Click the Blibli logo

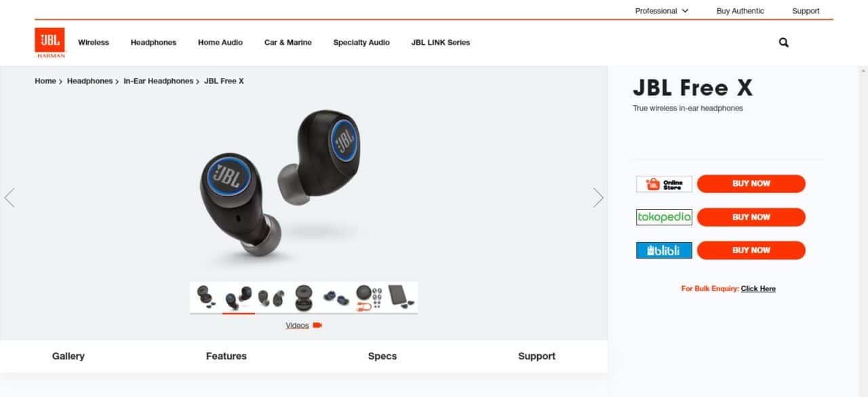coord(664,250)
